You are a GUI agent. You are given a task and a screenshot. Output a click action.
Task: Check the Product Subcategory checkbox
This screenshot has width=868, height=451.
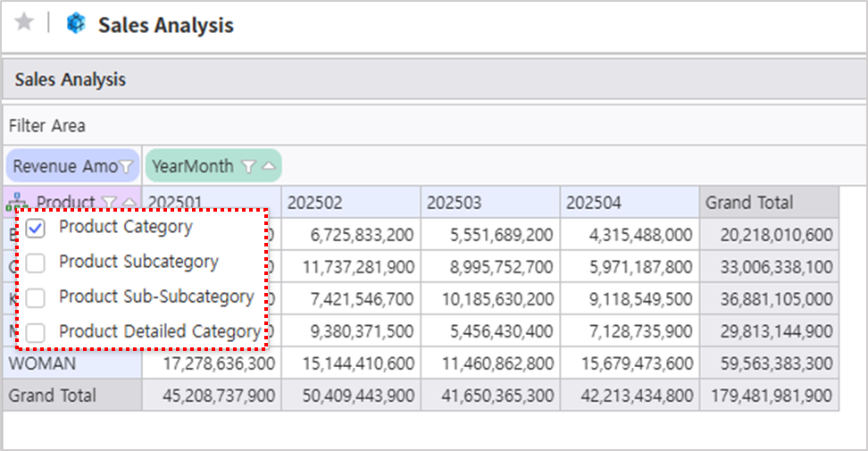(x=36, y=263)
